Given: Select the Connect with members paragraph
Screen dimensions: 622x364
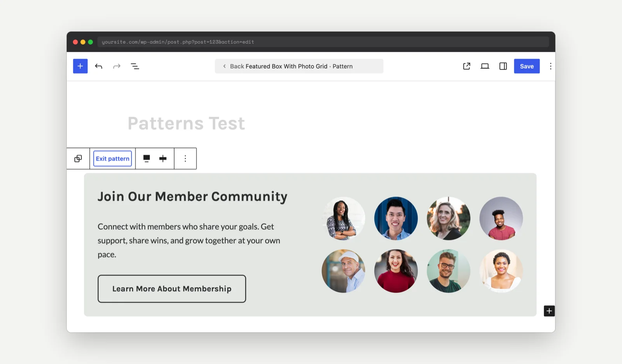Looking at the screenshot, I should tap(189, 240).
